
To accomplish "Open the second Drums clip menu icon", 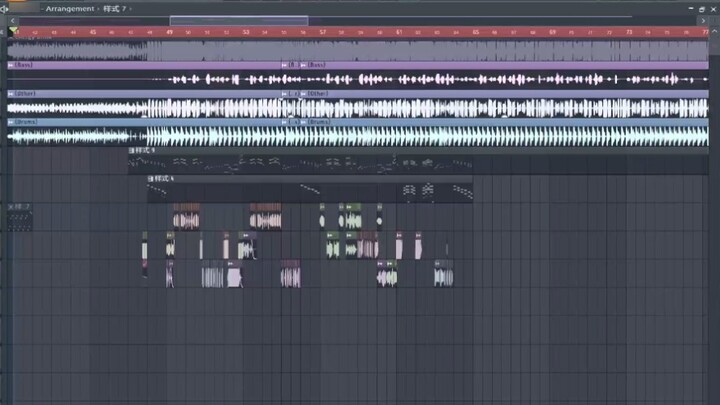I will [302, 122].
